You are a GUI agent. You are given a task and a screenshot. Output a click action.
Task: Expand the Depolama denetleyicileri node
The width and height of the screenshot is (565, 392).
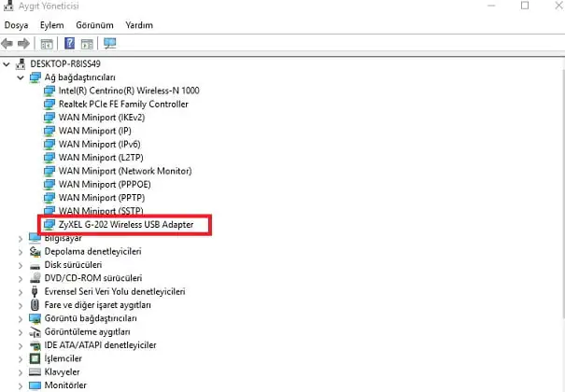point(21,252)
